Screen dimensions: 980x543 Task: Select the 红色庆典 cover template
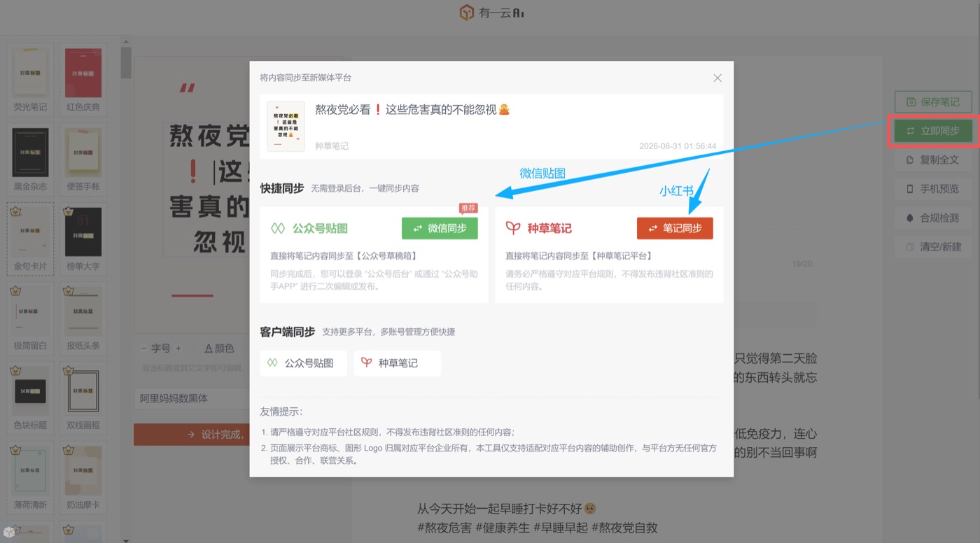click(x=83, y=80)
